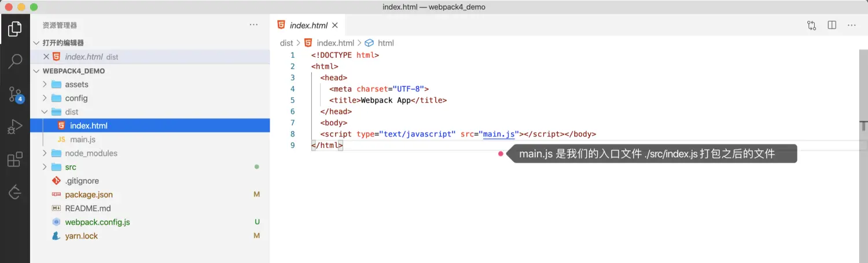Open editor more actions ellipsis
This screenshot has height=263, width=868.
pyautogui.click(x=852, y=25)
